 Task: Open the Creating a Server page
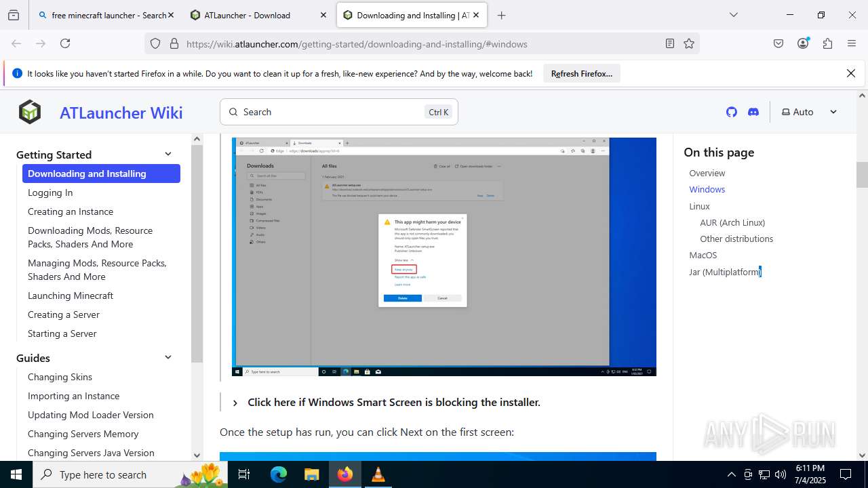64,314
